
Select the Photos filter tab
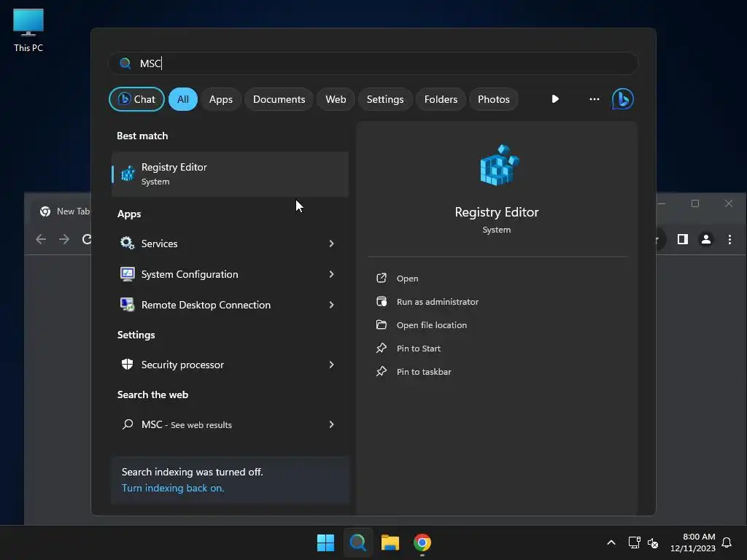pyautogui.click(x=494, y=99)
